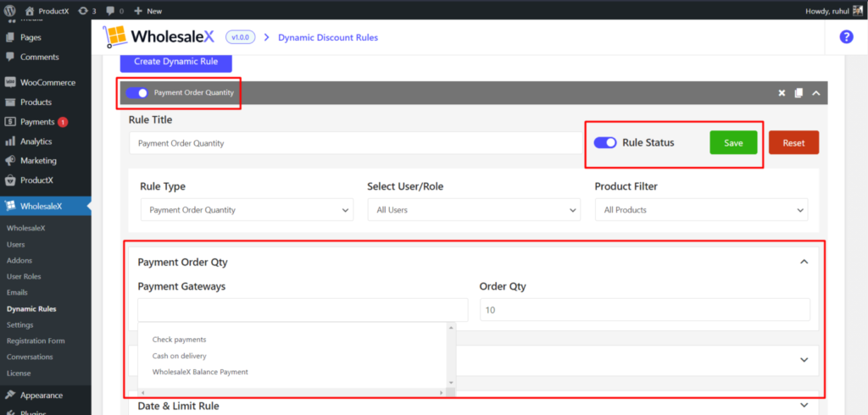Image resolution: width=868 pixels, height=415 pixels.
Task: Click the WholesaleX cart logo
Action: click(x=114, y=36)
